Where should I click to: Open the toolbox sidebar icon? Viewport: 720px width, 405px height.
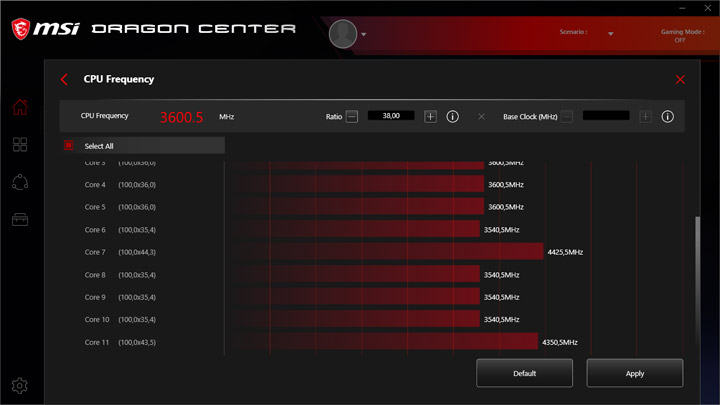tap(20, 219)
